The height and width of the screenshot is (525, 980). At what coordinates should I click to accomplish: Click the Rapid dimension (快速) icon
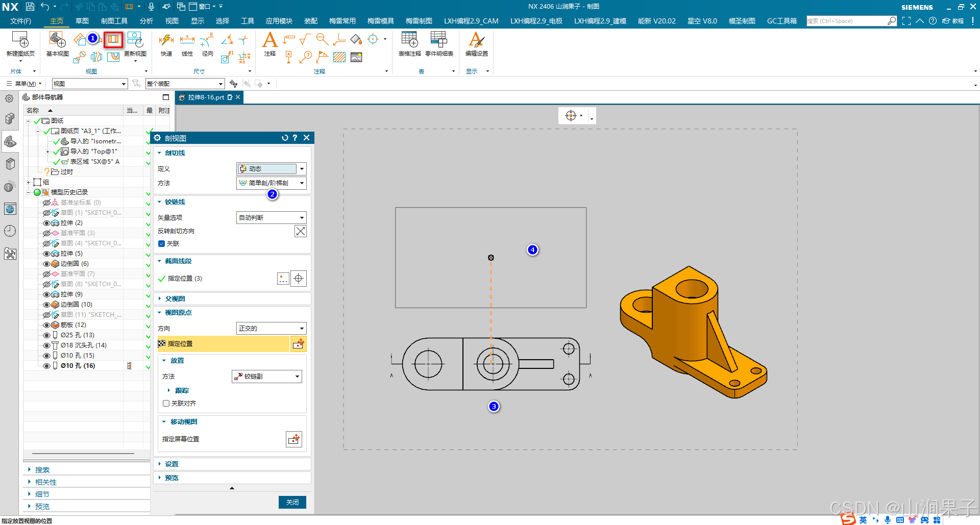pyautogui.click(x=166, y=40)
